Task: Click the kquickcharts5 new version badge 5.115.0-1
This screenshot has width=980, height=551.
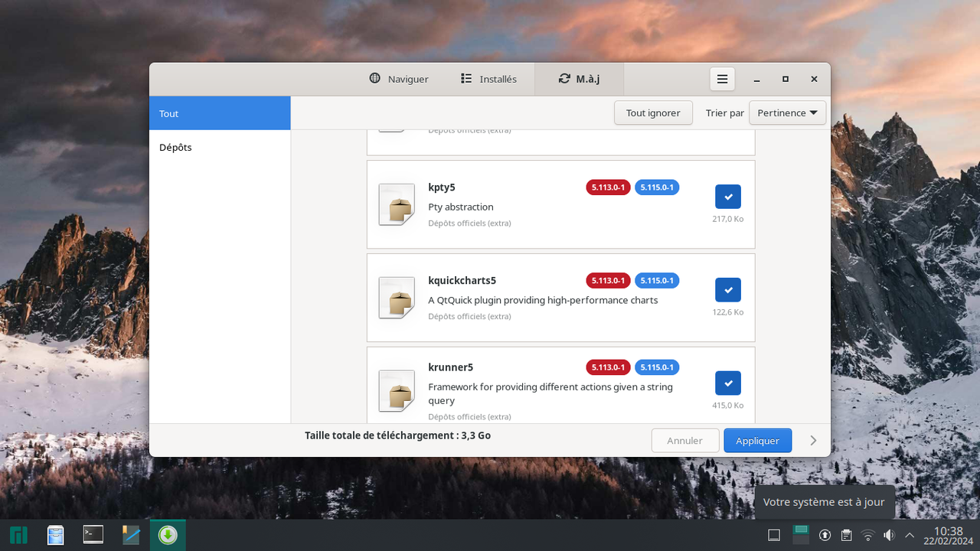Action: [x=657, y=281]
